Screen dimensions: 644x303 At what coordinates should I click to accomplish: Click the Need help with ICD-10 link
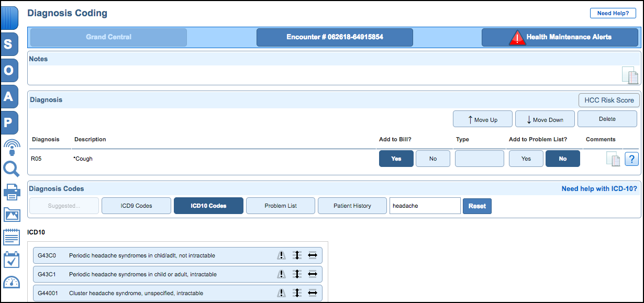coord(599,188)
